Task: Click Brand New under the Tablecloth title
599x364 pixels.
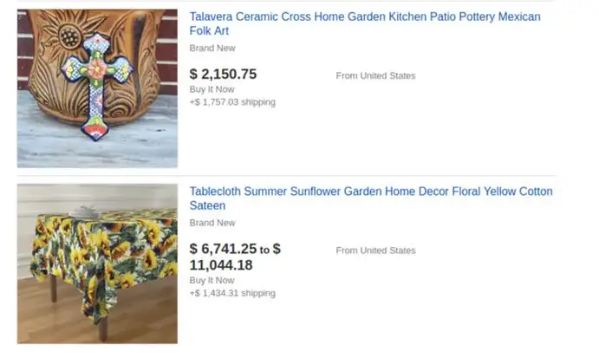Action: click(x=212, y=223)
